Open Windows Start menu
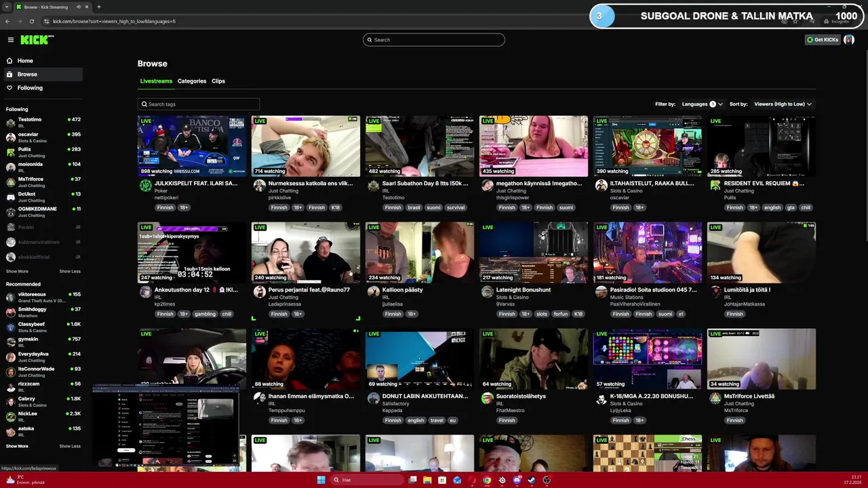The height and width of the screenshot is (488, 868). (321, 480)
